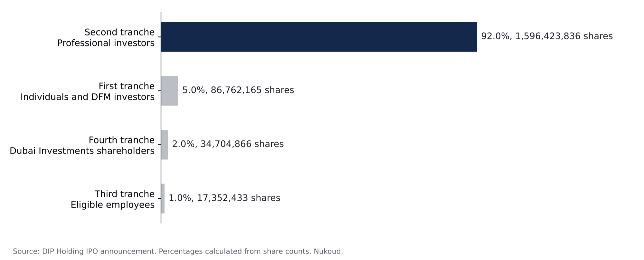Select the 1.0%, 17,352,433 shares label
This screenshot has width=644, height=260.
[x=224, y=198]
